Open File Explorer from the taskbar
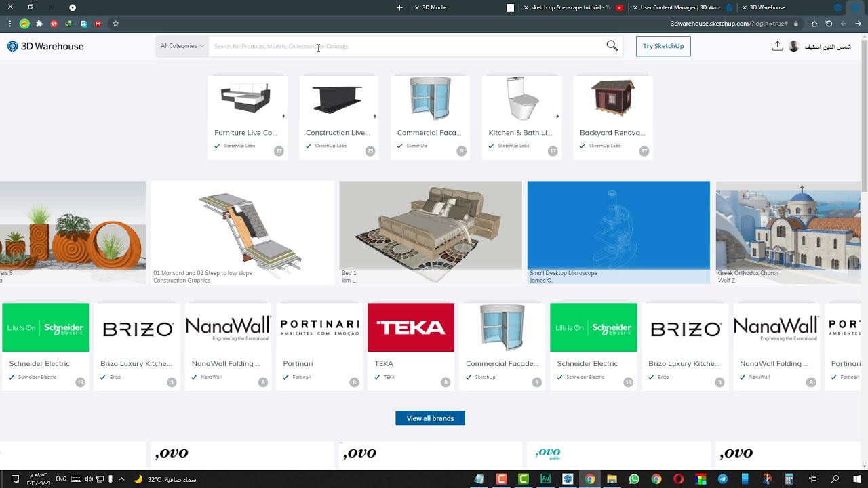 [612, 479]
